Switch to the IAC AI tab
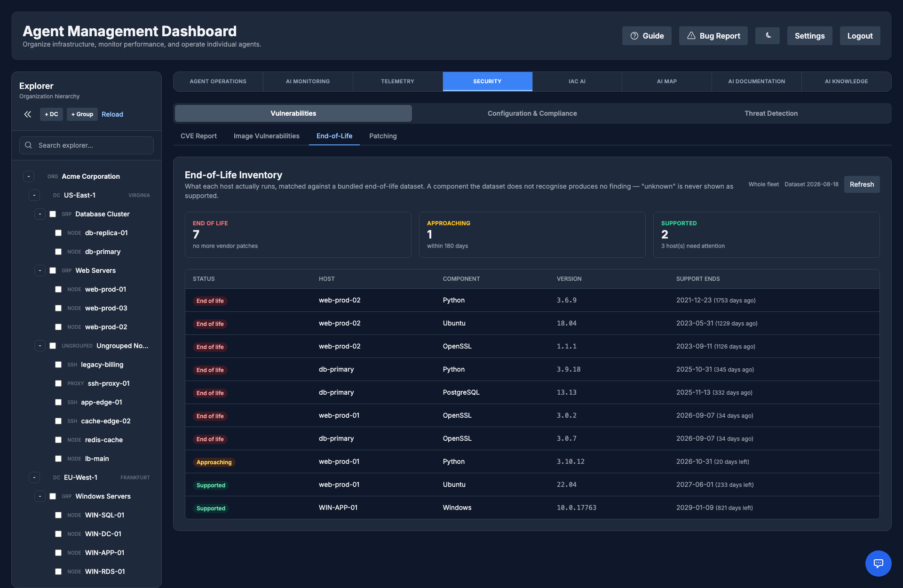903x588 pixels. (577, 81)
